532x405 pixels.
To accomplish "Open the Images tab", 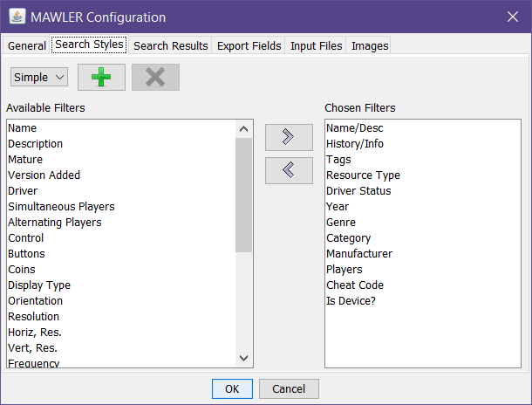I will click(x=370, y=45).
